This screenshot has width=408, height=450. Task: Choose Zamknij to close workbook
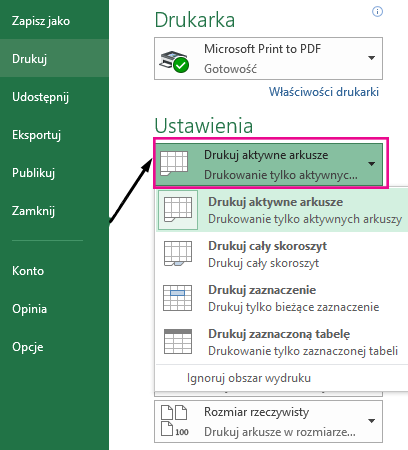[x=33, y=211]
